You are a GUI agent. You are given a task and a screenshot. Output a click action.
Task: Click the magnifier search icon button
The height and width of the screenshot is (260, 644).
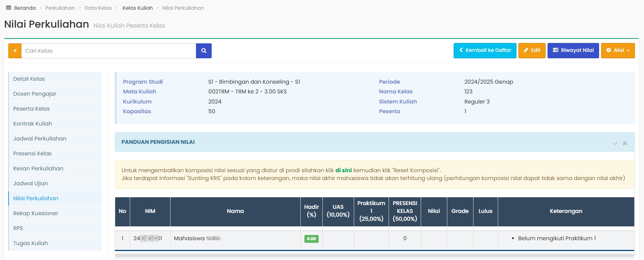pos(204,51)
